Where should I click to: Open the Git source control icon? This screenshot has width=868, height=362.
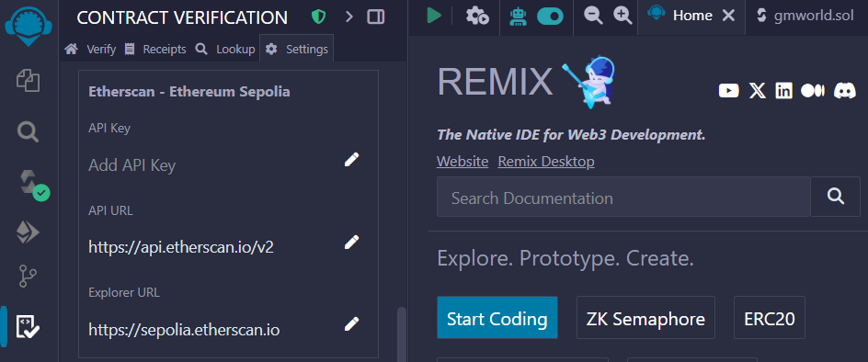tap(28, 276)
